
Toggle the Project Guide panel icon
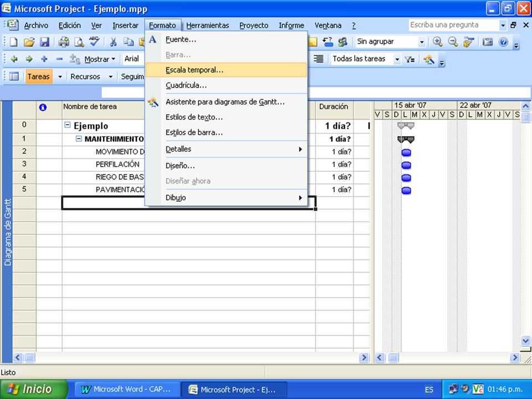14,76
